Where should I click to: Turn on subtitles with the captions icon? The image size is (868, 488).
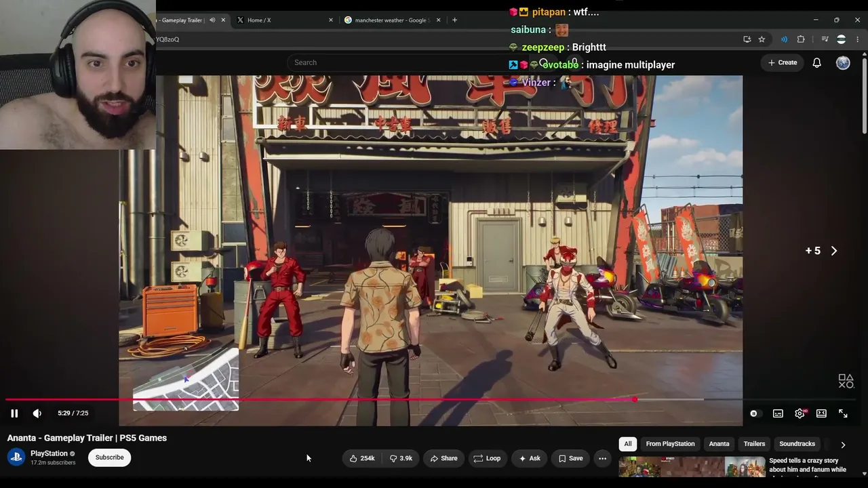pyautogui.click(x=778, y=413)
